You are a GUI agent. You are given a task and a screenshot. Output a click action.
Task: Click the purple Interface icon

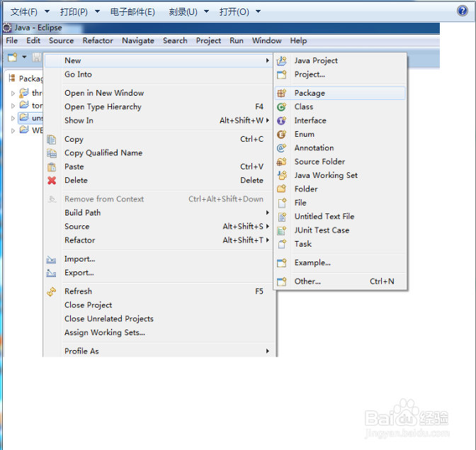[282, 120]
